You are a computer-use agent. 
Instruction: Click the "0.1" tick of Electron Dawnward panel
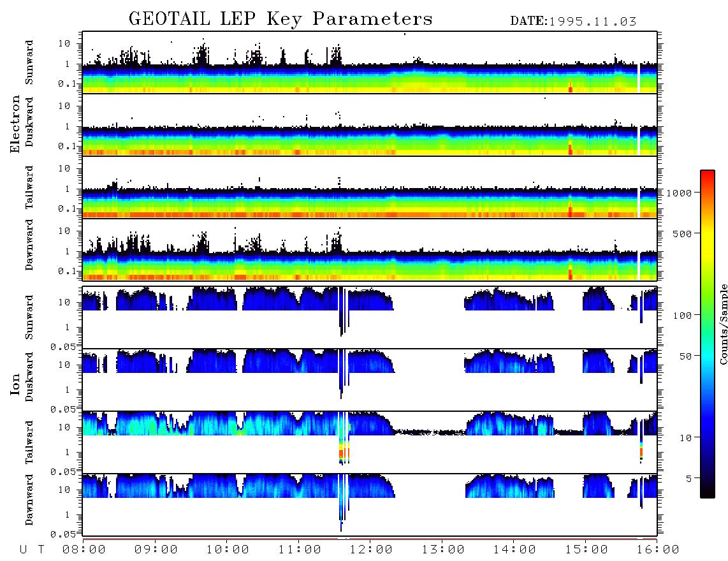[66, 271]
